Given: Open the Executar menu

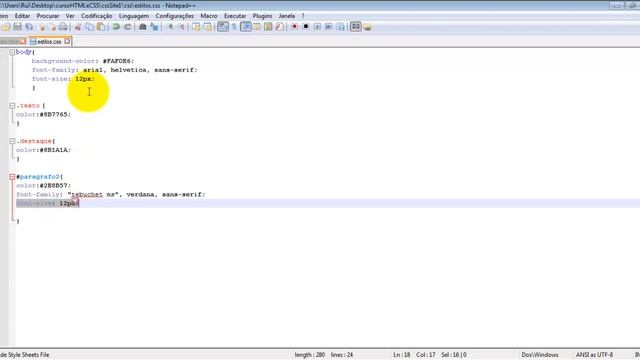Looking at the screenshot, I should point(235,16).
